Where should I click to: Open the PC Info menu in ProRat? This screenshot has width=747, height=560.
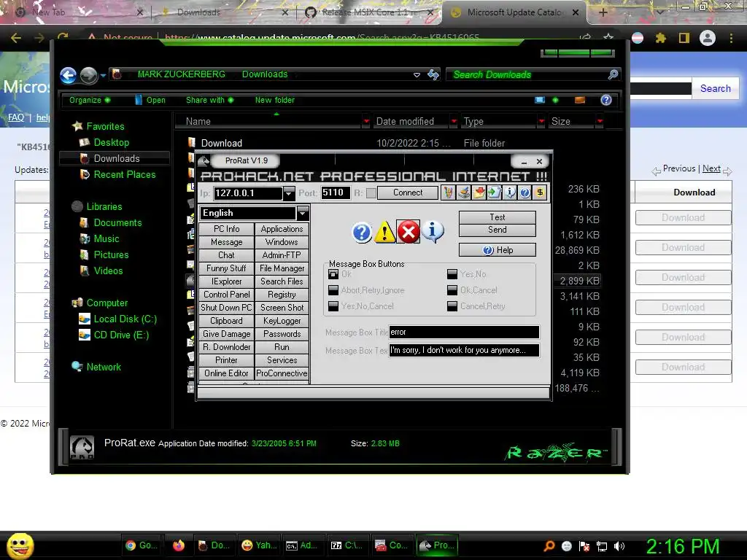pos(226,229)
